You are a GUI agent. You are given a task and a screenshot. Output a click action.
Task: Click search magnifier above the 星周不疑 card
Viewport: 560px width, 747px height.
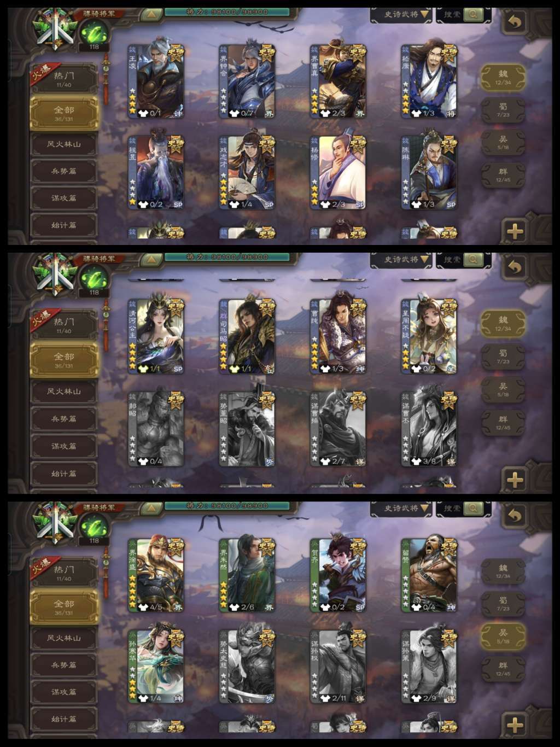[x=472, y=260]
